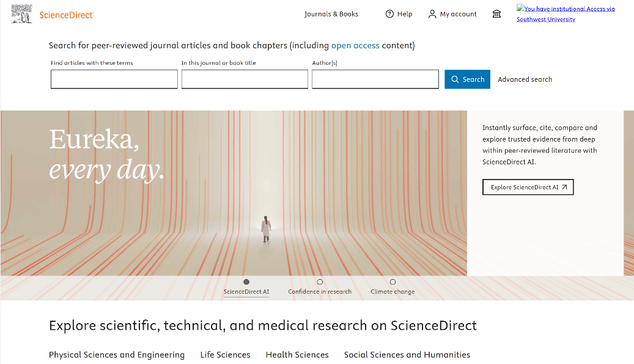Click the ScienceDirect wordmark logo
The width and height of the screenshot is (634, 364).
67,15
